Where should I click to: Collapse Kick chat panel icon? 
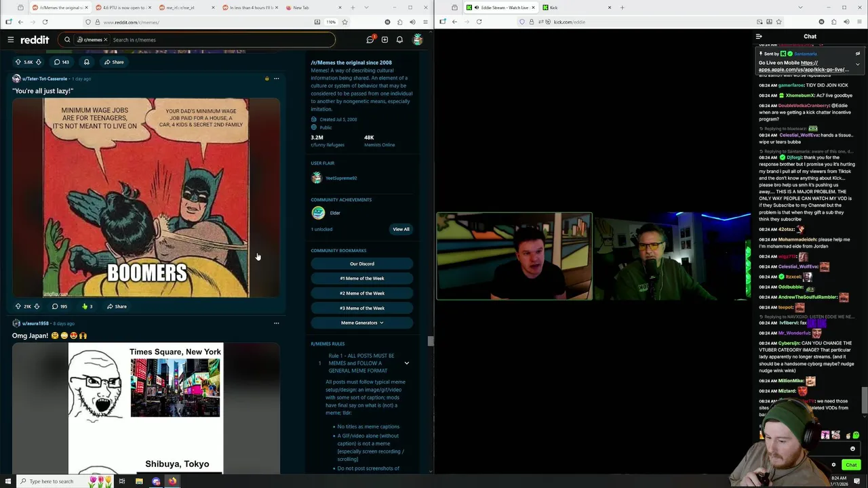(759, 37)
